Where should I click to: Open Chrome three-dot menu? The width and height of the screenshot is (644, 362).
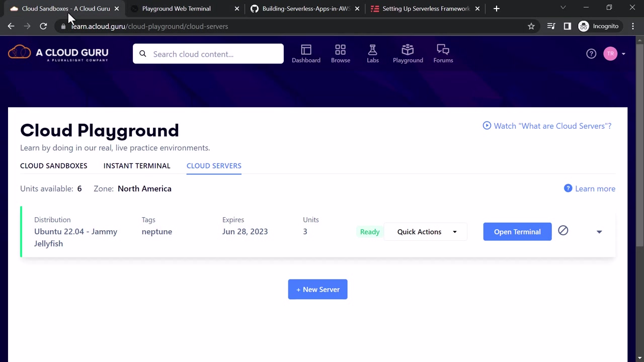coord(633,26)
